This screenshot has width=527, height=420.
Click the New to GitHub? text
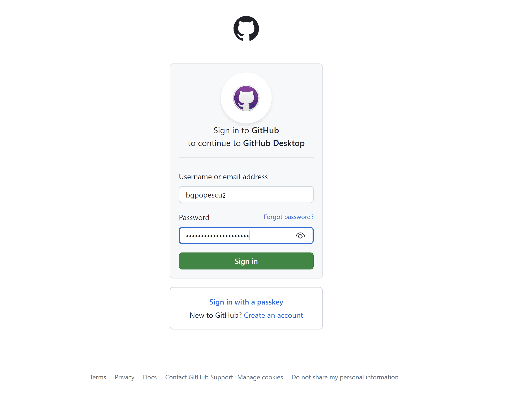coord(215,315)
